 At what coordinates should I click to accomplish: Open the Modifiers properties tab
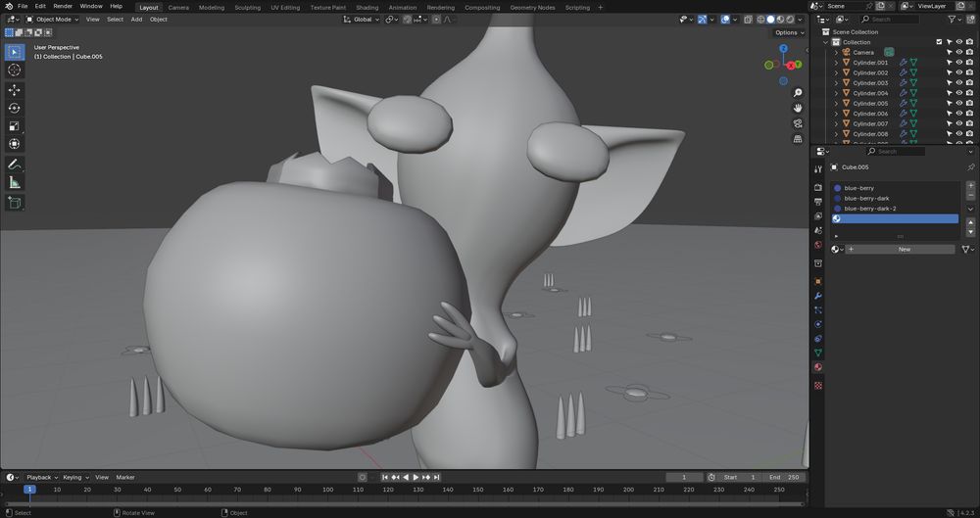pos(818,296)
